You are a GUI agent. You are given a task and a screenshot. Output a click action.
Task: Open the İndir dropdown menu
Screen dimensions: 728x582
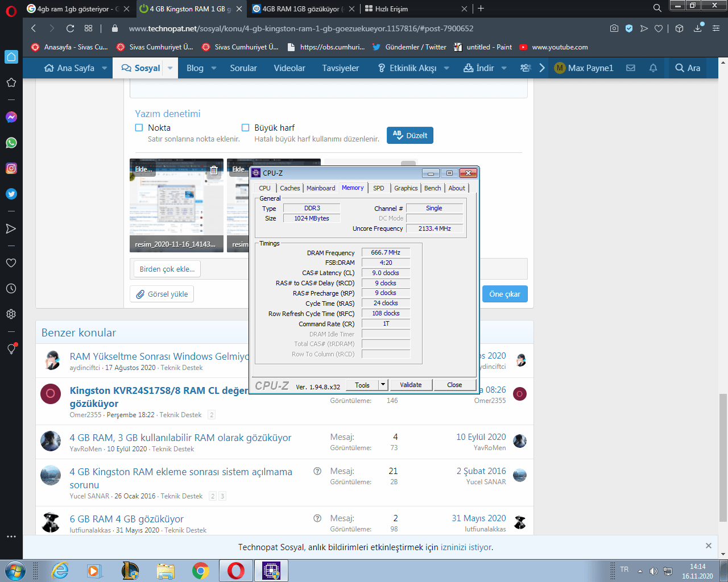click(504, 68)
